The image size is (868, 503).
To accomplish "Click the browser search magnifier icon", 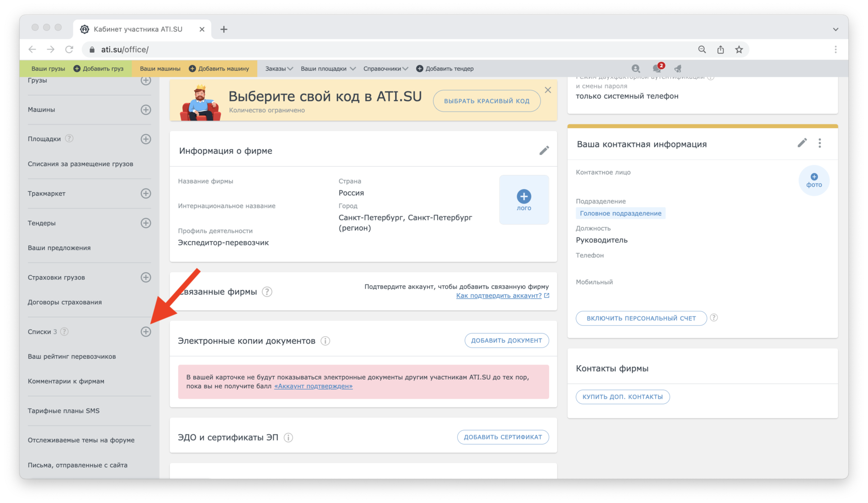I will (702, 50).
